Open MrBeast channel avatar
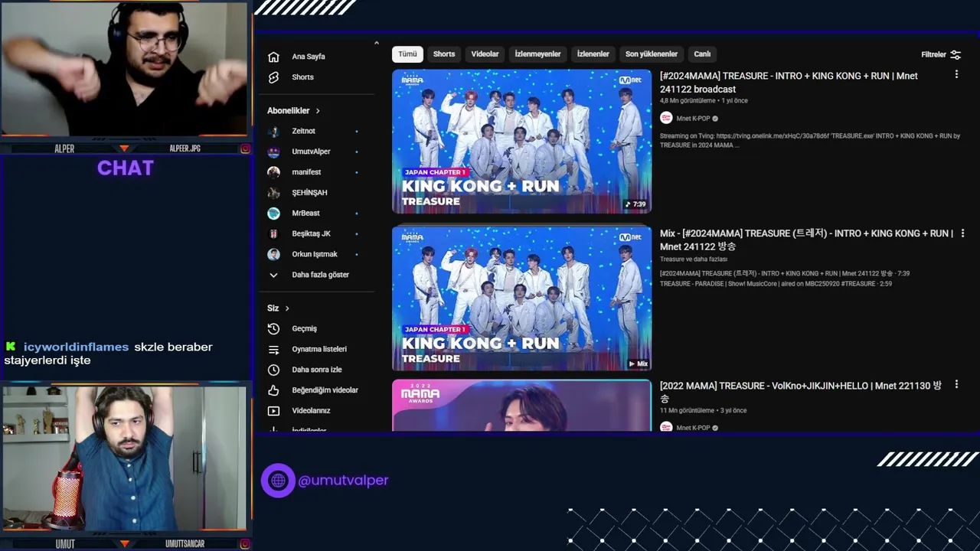Viewport: 980px width, 551px height. point(273,213)
